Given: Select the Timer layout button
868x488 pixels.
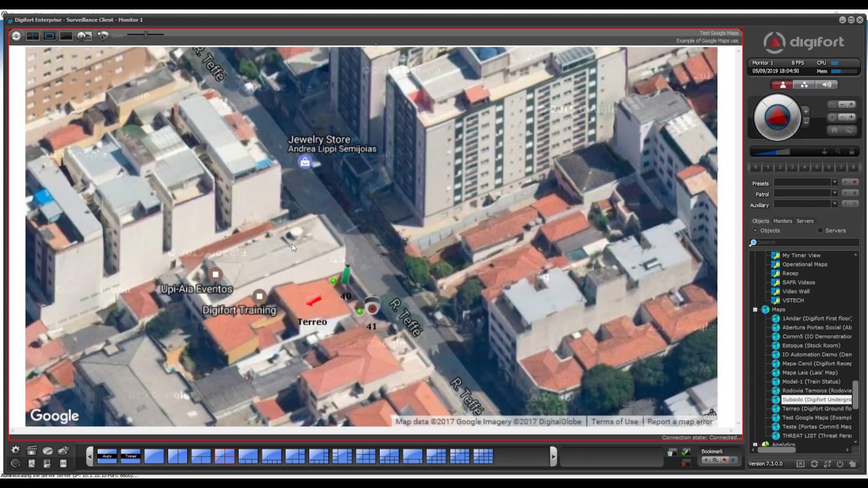Looking at the screenshot, I should 130,456.
